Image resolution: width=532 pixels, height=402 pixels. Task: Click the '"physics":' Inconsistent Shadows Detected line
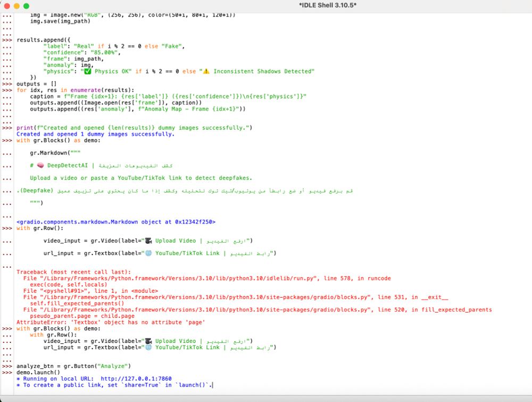tap(179, 71)
